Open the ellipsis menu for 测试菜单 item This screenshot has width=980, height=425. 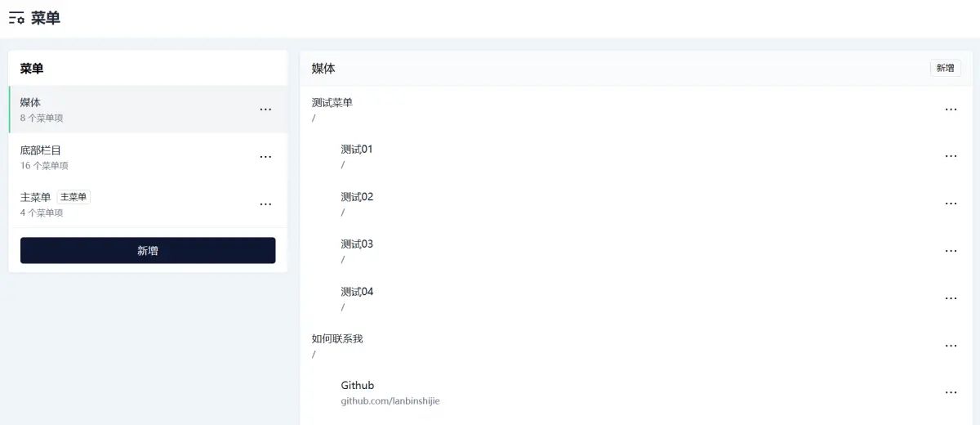click(951, 110)
